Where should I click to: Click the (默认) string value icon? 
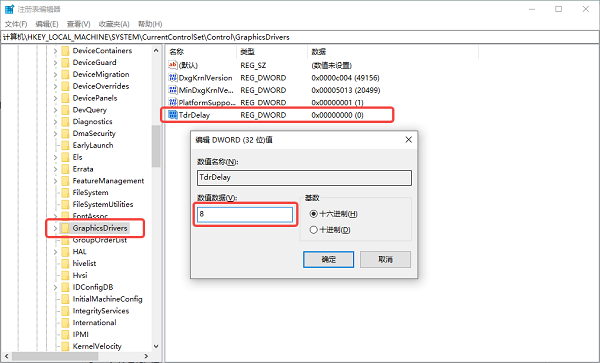point(173,65)
